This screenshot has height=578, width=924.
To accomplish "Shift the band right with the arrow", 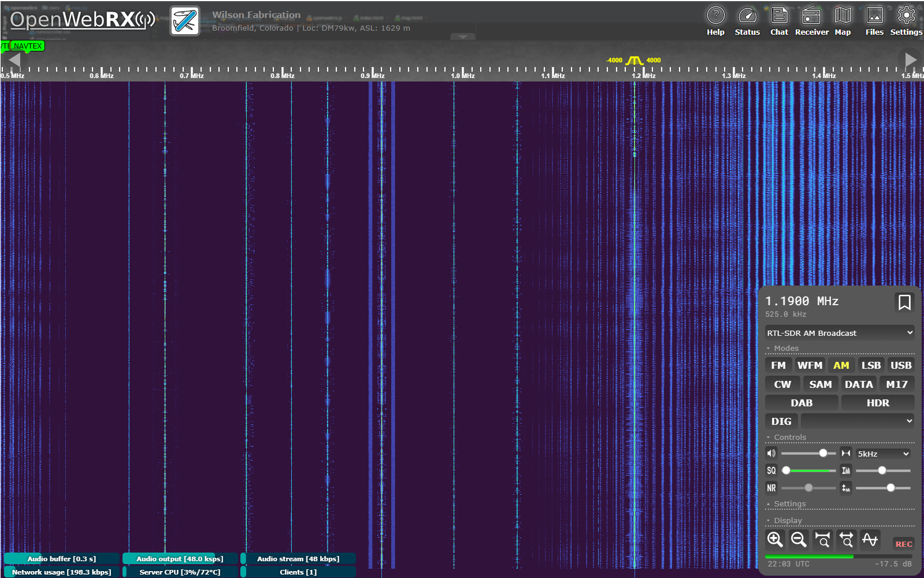I will tap(910, 59).
